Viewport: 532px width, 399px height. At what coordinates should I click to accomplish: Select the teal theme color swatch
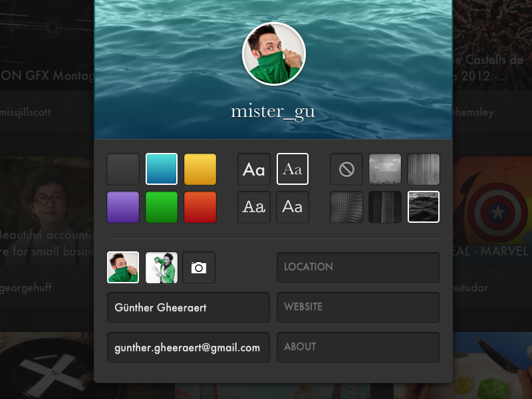tap(161, 169)
